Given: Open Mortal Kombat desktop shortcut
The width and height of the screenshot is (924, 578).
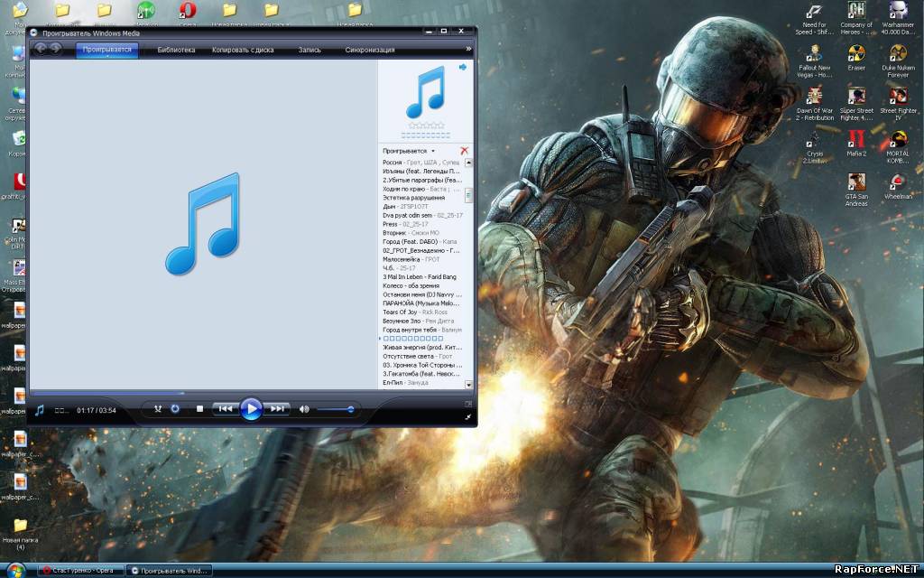Looking at the screenshot, I should pos(898,147).
